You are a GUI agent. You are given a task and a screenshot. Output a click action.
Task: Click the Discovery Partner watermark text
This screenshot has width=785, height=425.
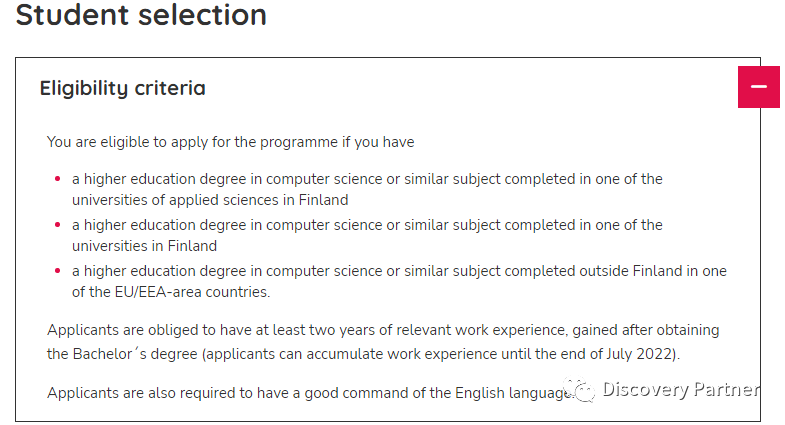coord(681,389)
